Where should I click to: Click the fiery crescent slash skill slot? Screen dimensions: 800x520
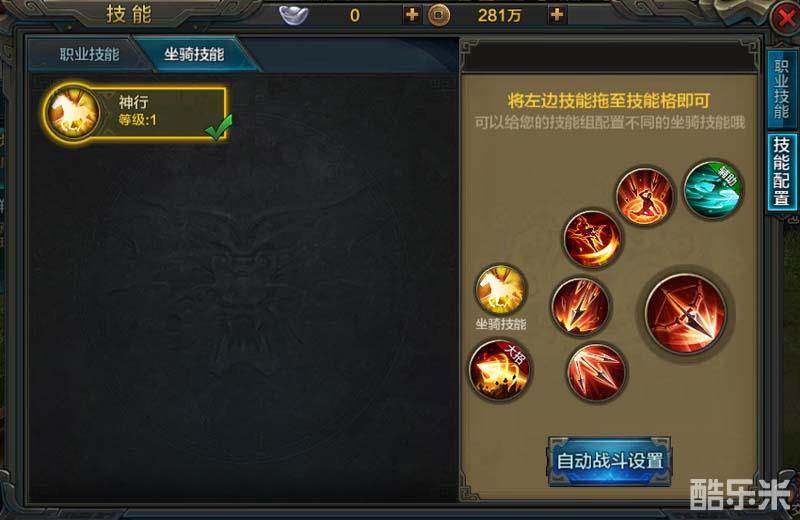592,239
